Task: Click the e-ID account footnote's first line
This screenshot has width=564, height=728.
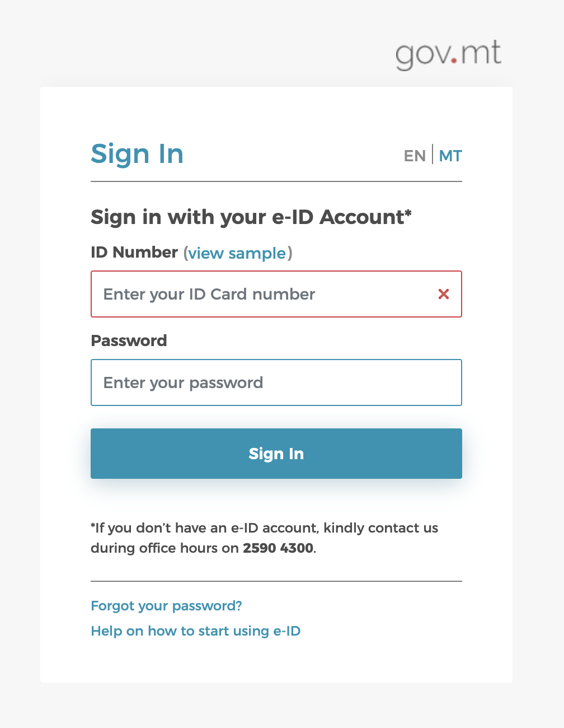Action: [x=264, y=528]
